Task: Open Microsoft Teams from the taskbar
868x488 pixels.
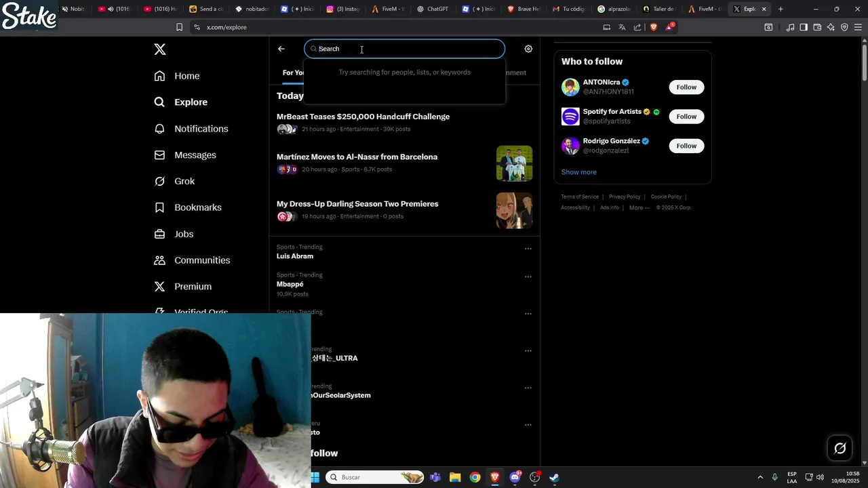Action: click(435, 477)
